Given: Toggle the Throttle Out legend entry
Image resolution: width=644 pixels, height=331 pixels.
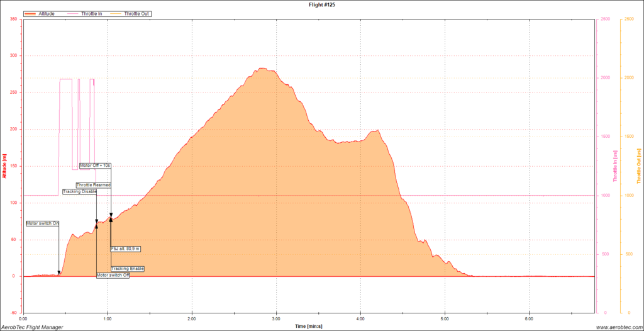Looking at the screenshot, I should coord(137,13).
